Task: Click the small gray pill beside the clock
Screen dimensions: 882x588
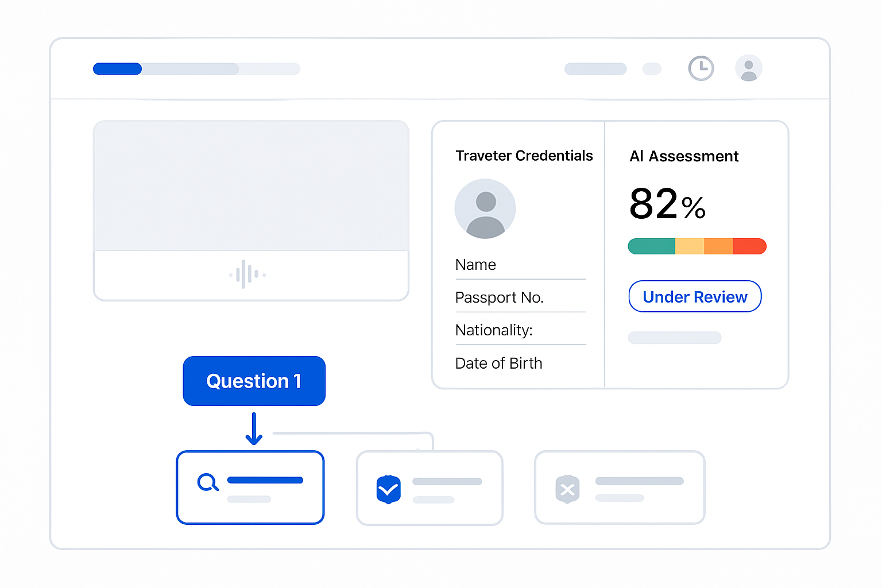Action: [x=652, y=69]
